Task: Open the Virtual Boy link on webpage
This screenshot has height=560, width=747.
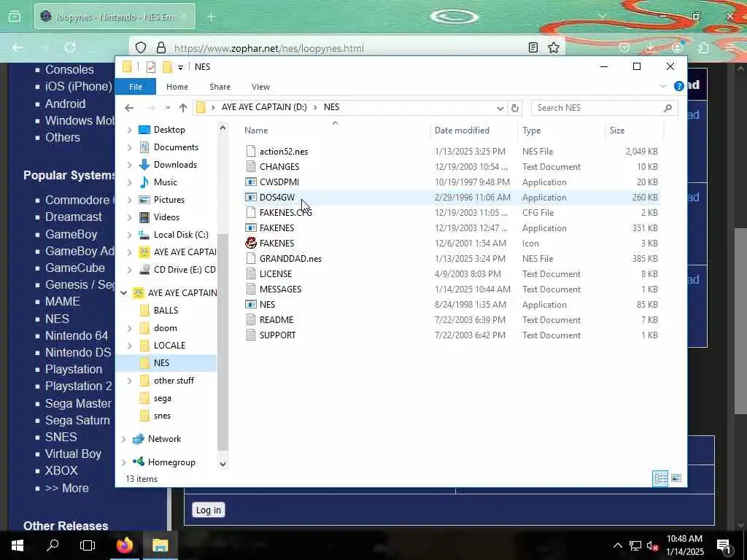Action: [73, 454]
